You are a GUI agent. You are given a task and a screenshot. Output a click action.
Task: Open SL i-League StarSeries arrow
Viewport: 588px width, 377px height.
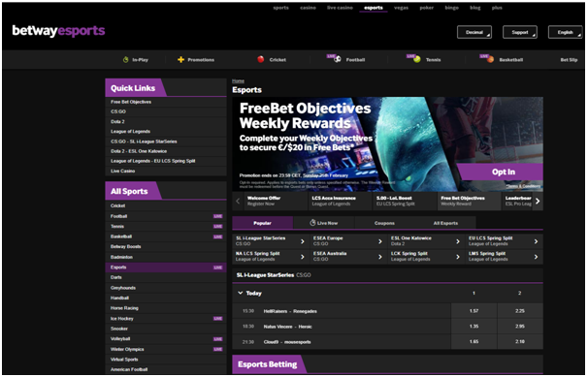[303, 241]
